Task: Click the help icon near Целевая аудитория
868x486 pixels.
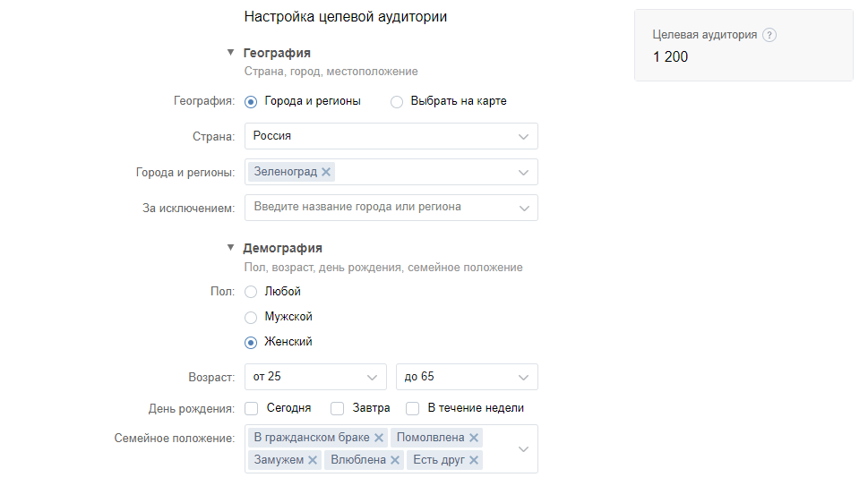Action: pos(769,35)
